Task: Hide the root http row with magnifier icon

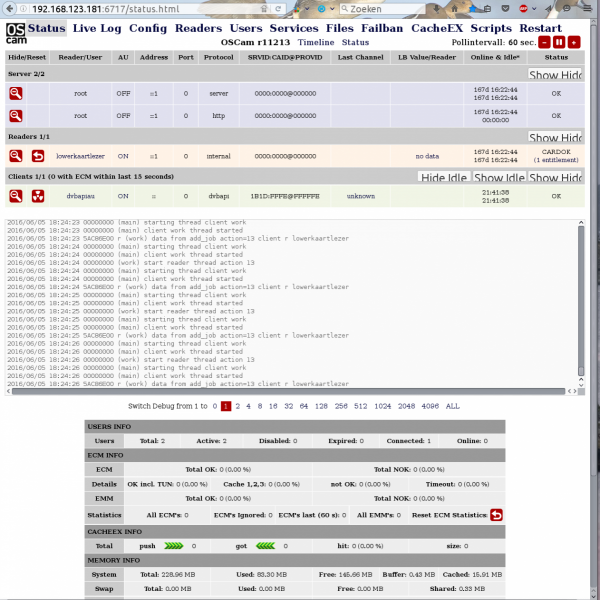Action: (16, 115)
